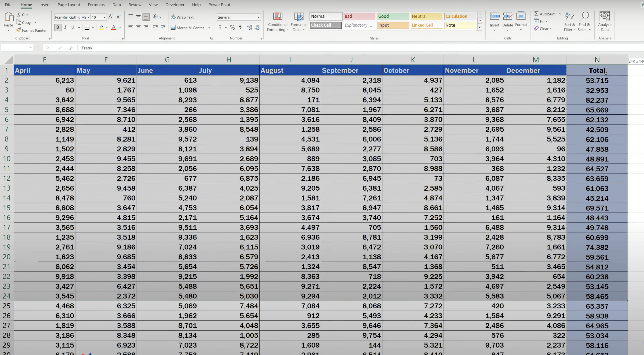
Task: Apply the Good cell style
Action: coord(393,16)
